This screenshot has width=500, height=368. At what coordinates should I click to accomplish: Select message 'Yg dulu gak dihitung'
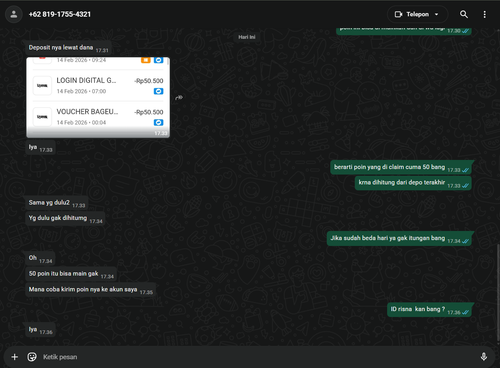(65, 219)
